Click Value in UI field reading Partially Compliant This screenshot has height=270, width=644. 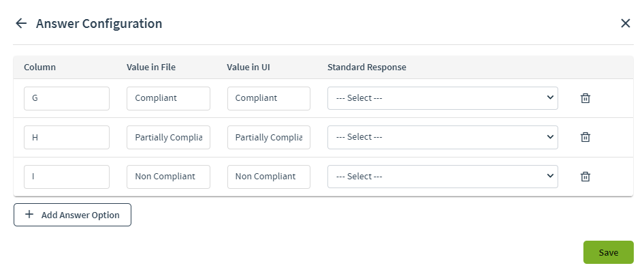269,138
